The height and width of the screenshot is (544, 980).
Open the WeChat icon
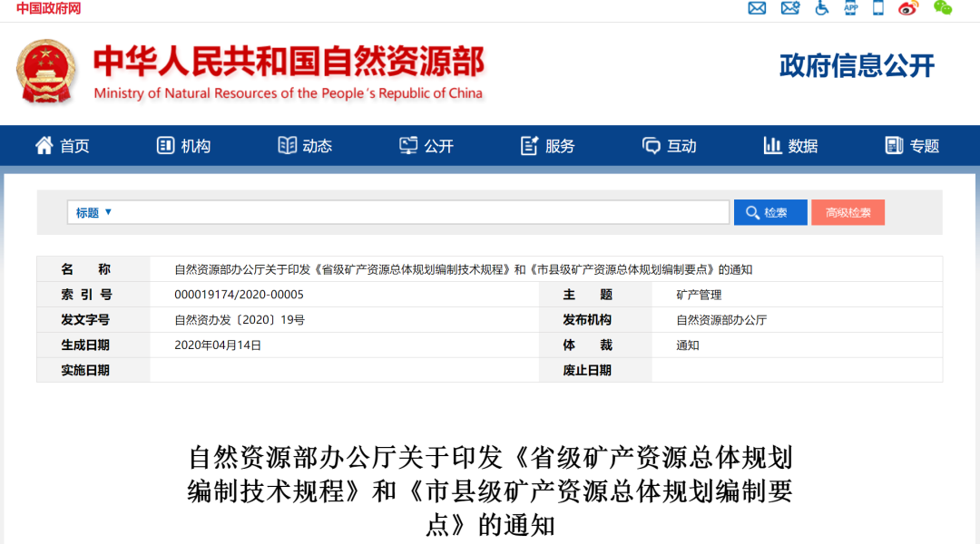(943, 7)
